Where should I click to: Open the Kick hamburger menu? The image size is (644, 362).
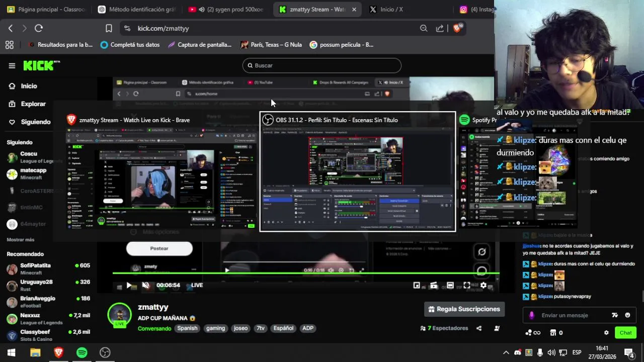[x=12, y=65]
